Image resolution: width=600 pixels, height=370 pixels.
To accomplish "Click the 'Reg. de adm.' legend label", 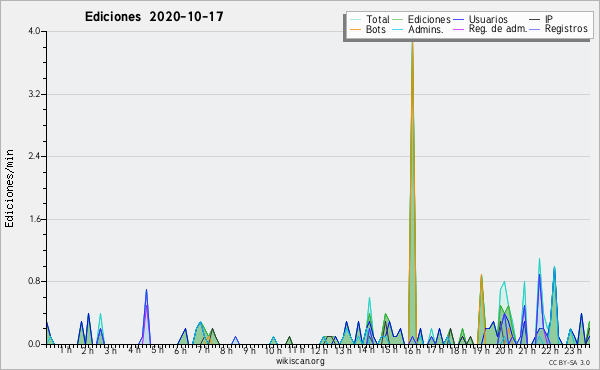I will coord(498,29).
